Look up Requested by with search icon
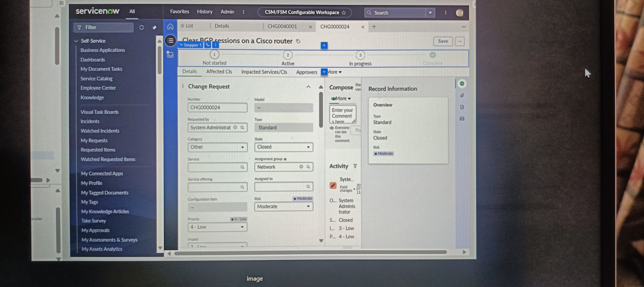Viewport: 644px width, 287px height. 242,127
